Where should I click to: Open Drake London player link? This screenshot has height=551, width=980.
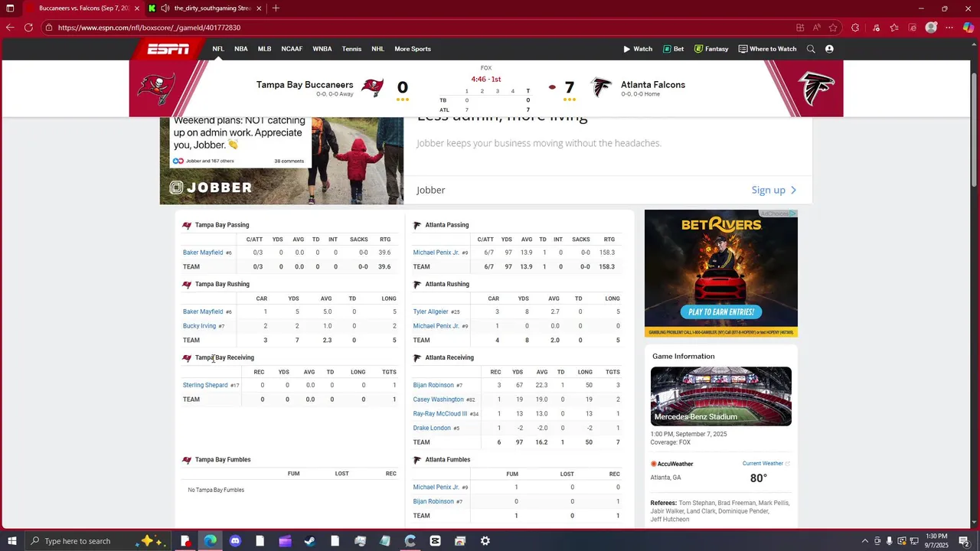[432, 429]
